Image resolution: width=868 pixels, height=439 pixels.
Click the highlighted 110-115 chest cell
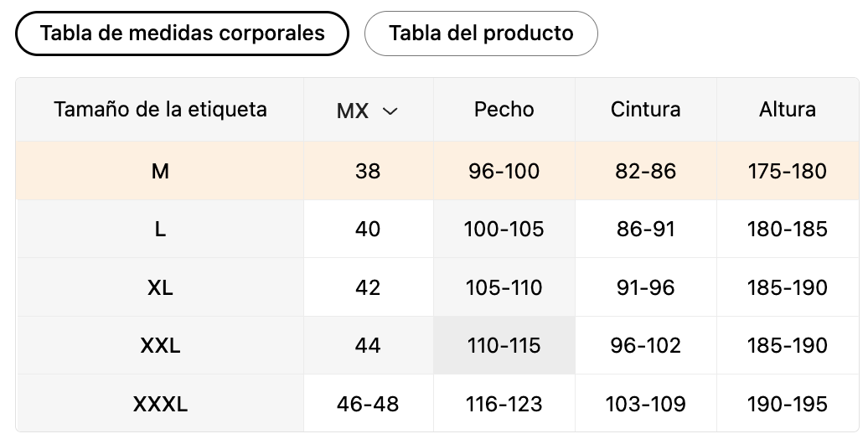tap(504, 345)
